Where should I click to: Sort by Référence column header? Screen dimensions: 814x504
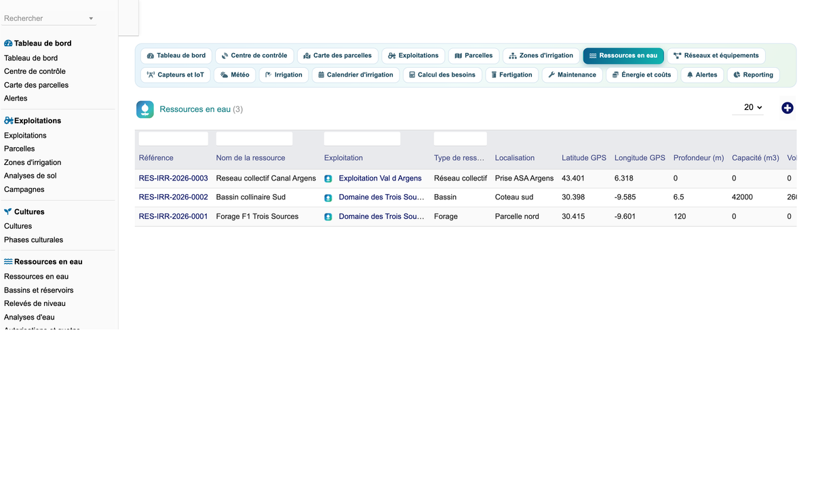(156, 158)
